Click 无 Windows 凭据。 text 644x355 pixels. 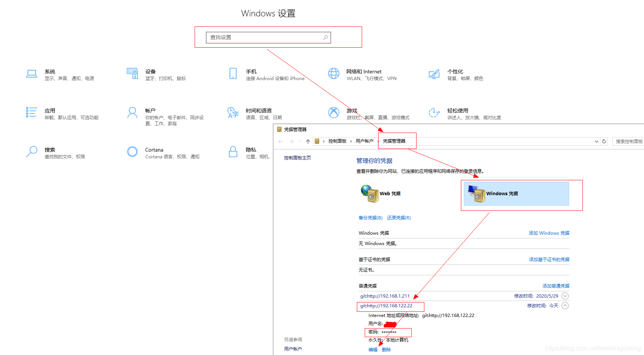click(378, 244)
